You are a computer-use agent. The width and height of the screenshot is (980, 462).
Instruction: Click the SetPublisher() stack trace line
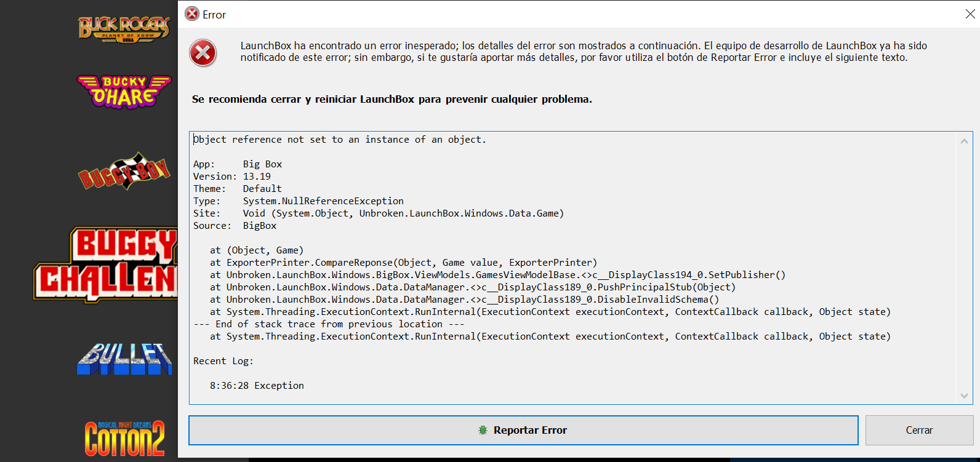[498, 275]
